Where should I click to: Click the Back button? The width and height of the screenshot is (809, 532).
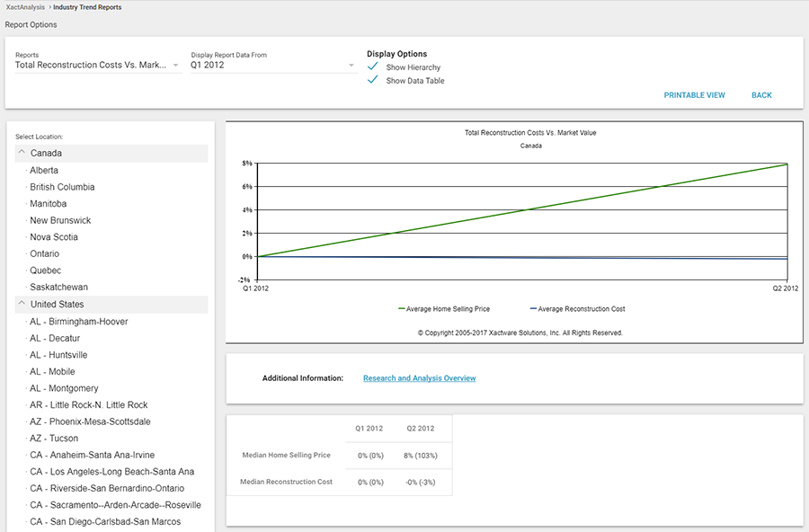(761, 95)
